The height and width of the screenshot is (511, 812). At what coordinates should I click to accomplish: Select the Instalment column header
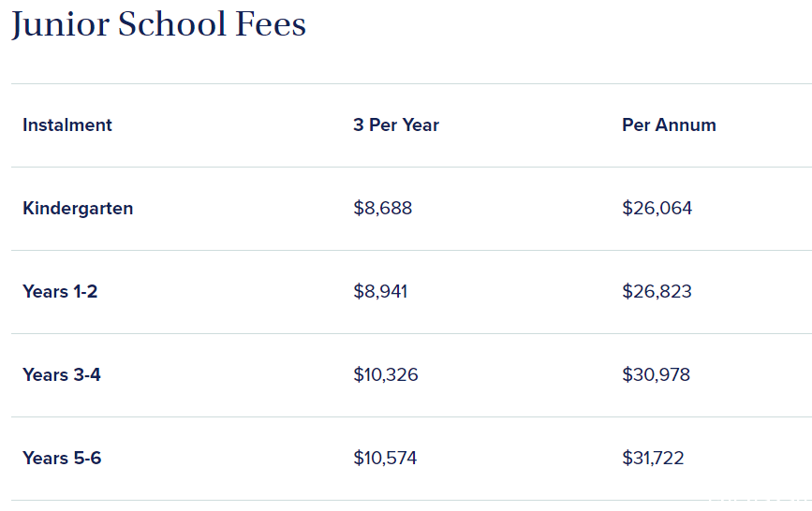tap(67, 124)
